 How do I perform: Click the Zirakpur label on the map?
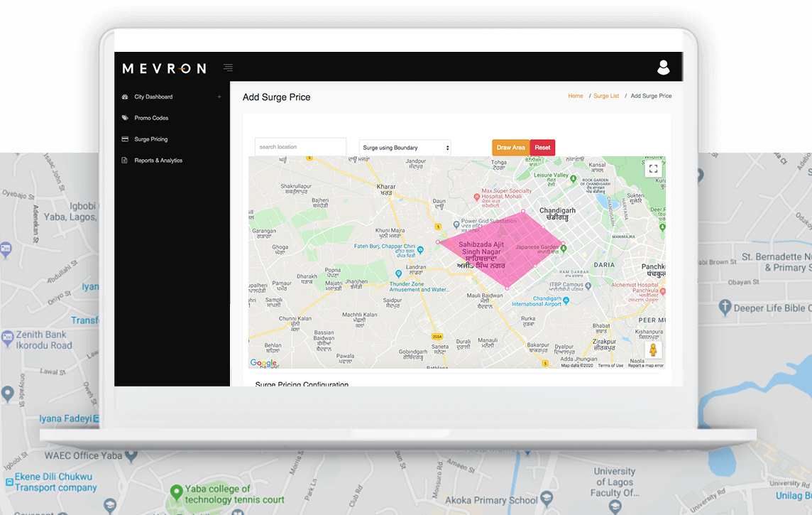(604, 345)
